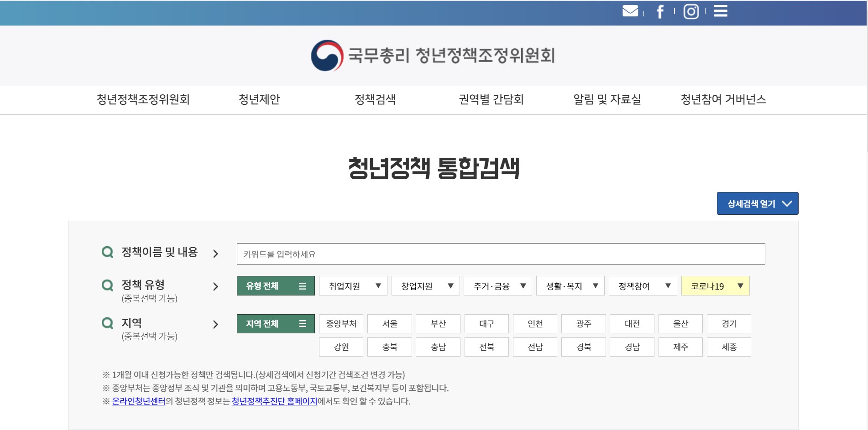Select 충북 region button
868x430 pixels.
(x=390, y=347)
